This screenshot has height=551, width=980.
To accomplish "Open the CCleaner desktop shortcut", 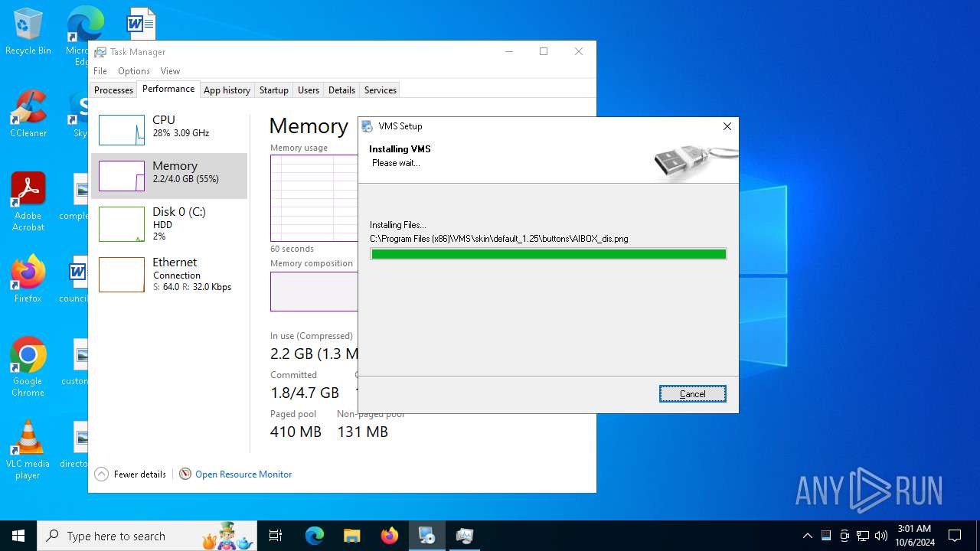I will click(28, 115).
